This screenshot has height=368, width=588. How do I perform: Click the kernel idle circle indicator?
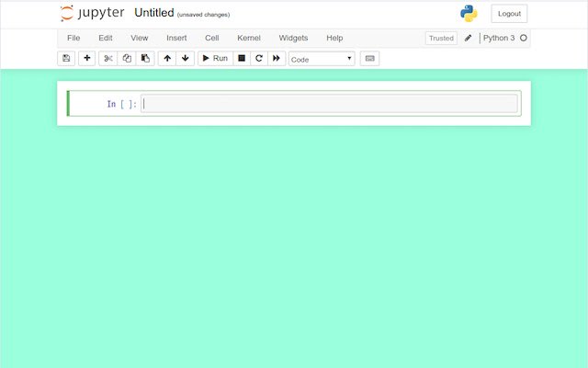(524, 38)
